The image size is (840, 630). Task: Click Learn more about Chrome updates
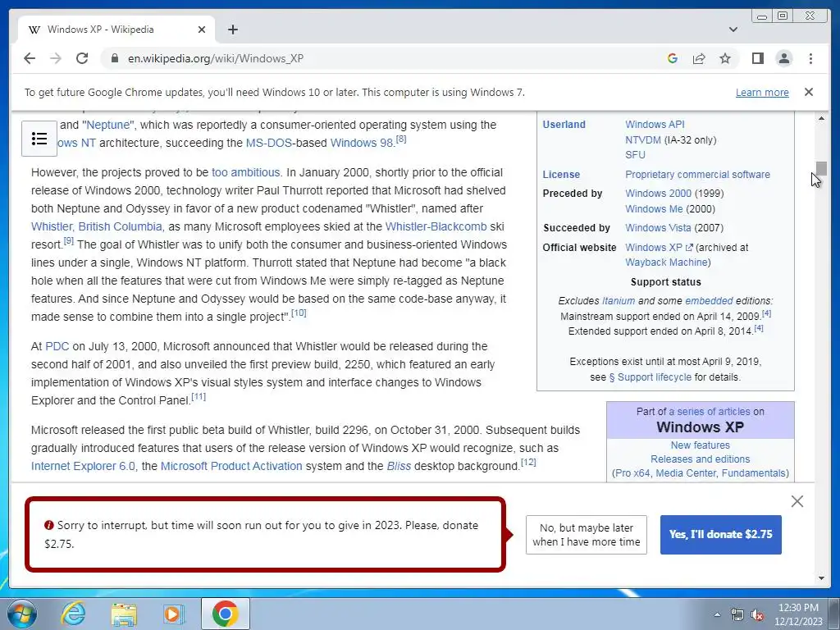click(x=762, y=92)
